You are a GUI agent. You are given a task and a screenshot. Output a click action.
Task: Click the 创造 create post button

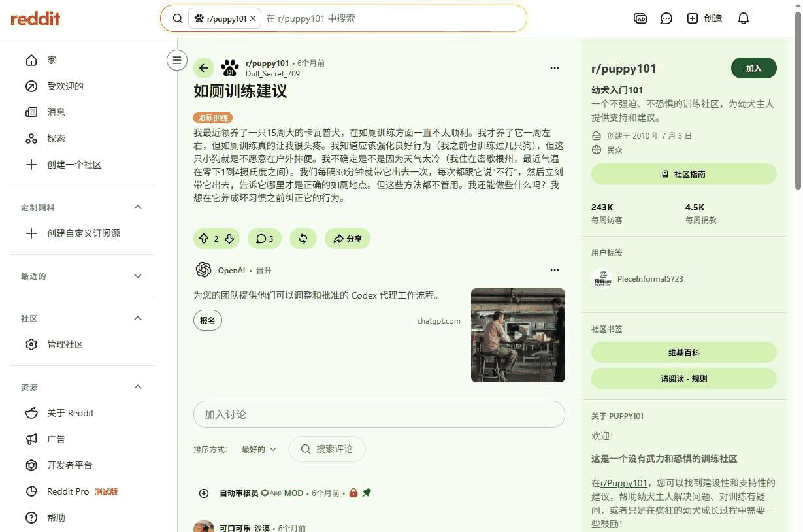pyautogui.click(x=705, y=18)
